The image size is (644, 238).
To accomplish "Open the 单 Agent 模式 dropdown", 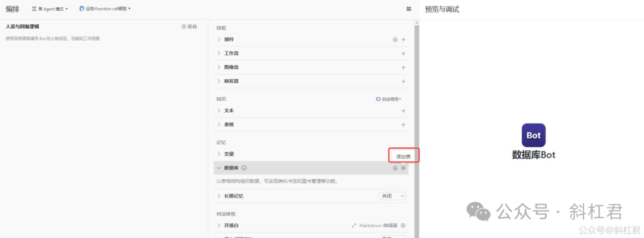I will coord(49,8).
